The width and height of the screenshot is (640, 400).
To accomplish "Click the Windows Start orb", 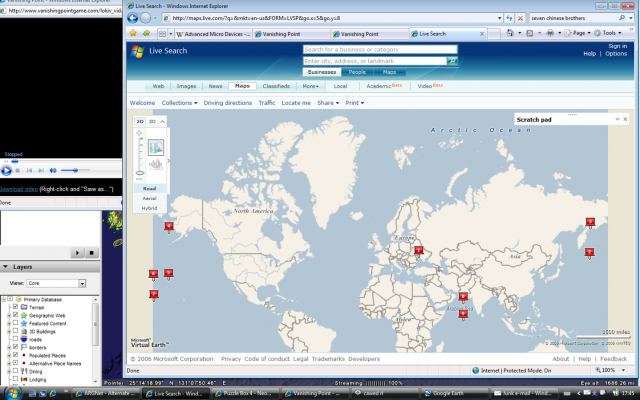I will pyautogui.click(x=13, y=393).
